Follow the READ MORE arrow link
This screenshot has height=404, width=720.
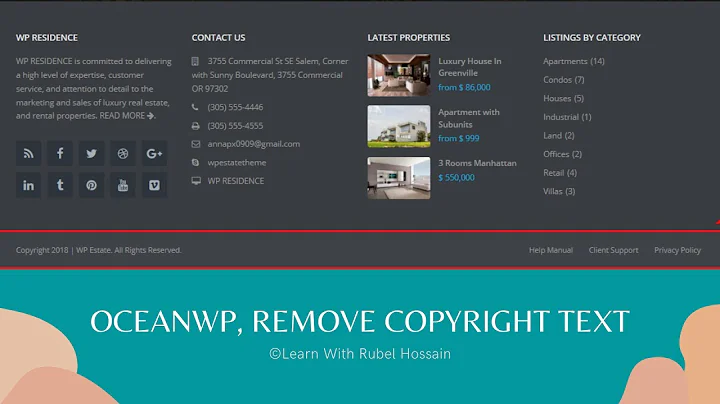pos(127,116)
